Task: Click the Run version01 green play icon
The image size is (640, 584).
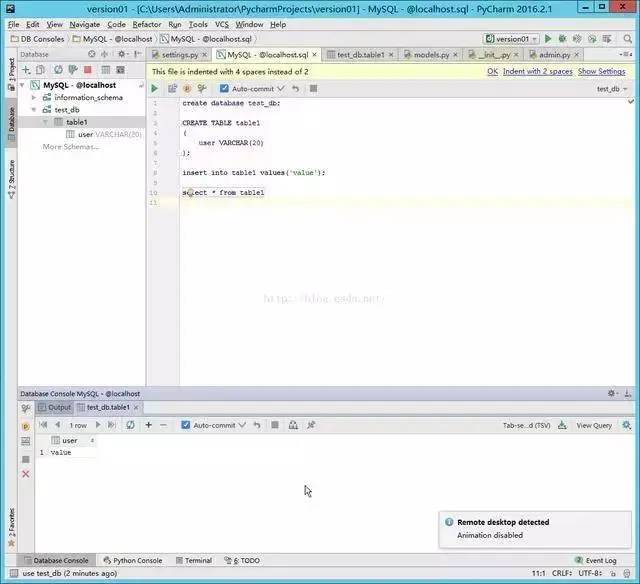Action: coord(548,39)
